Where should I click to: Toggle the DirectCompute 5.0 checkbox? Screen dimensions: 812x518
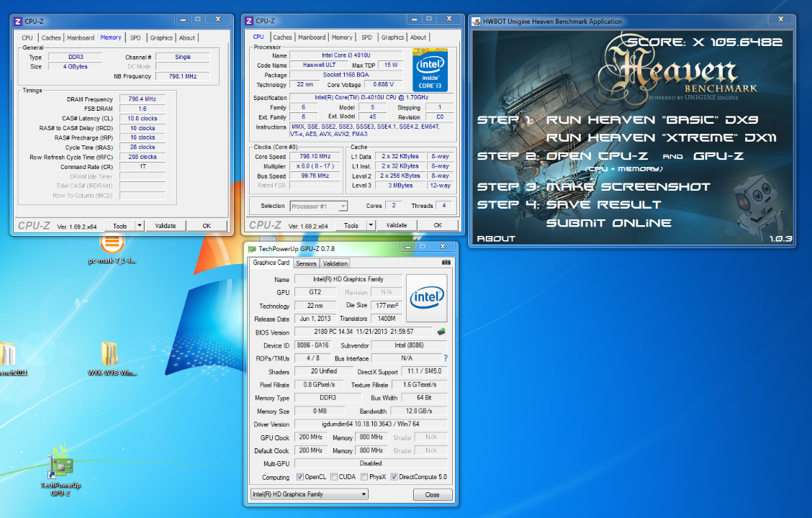(x=394, y=476)
